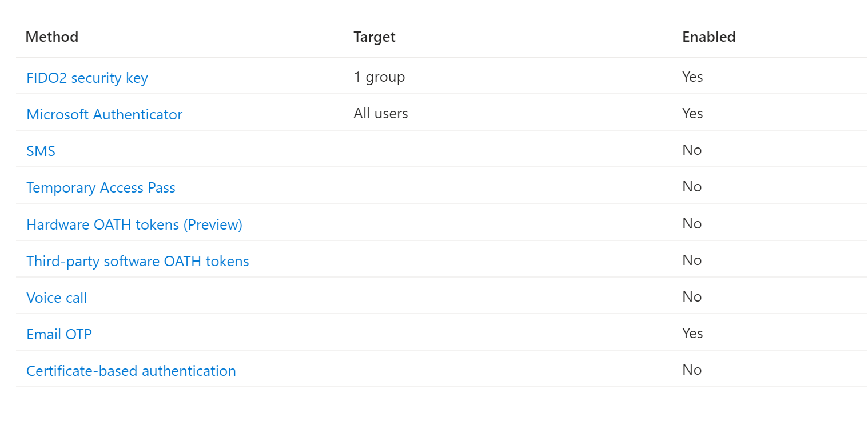The image size is (868, 425).
Task: Open Microsoft Authenticator settings link
Action: click(x=105, y=114)
